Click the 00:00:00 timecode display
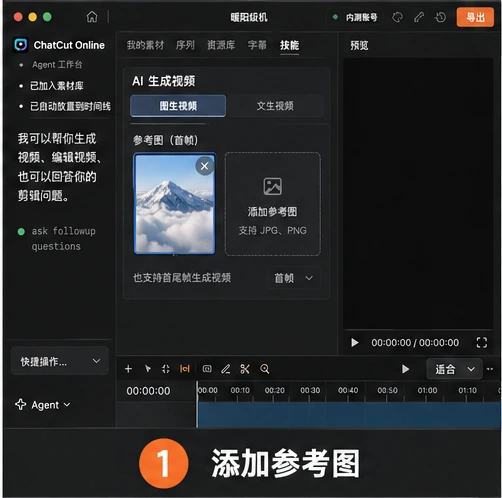The height and width of the screenshot is (498, 502). [148, 391]
